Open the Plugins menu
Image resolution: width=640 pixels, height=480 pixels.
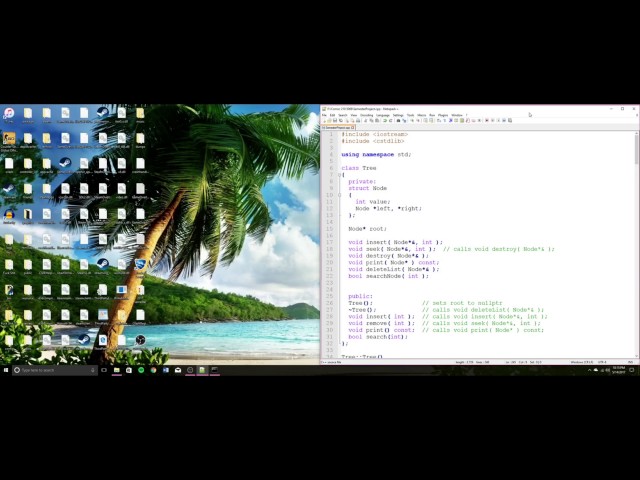click(443, 115)
